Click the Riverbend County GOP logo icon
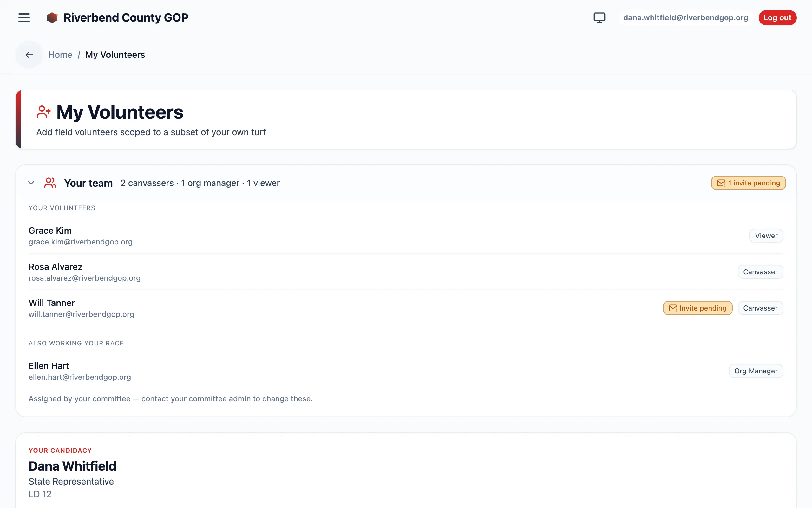The image size is (812, 508). click(52, 18)
